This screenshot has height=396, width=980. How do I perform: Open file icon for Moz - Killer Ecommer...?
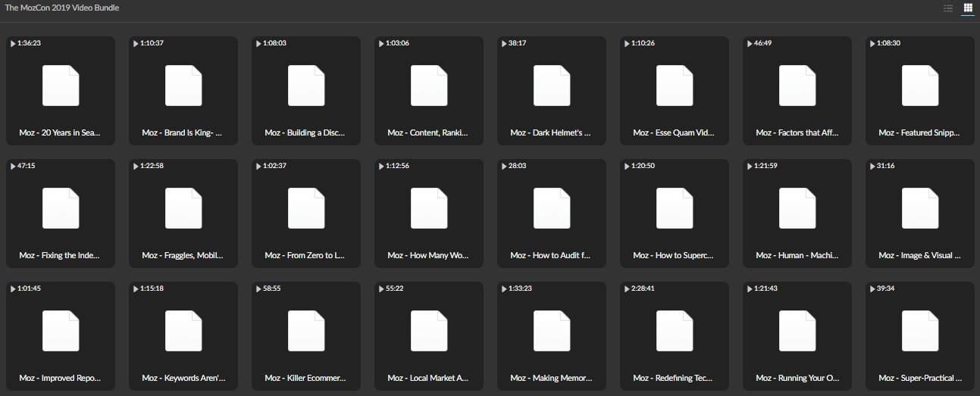(x=306, y=331)
